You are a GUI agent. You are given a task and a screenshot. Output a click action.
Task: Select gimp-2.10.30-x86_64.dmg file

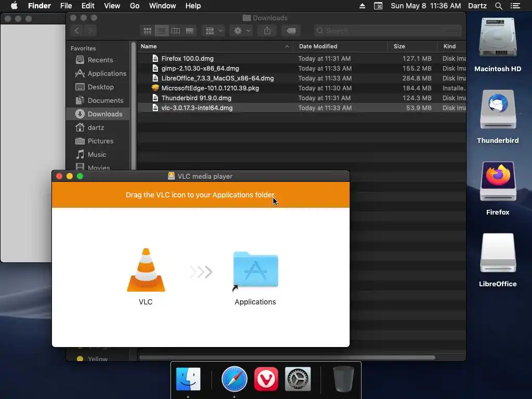pyautogui.click(x=302, y=68)
